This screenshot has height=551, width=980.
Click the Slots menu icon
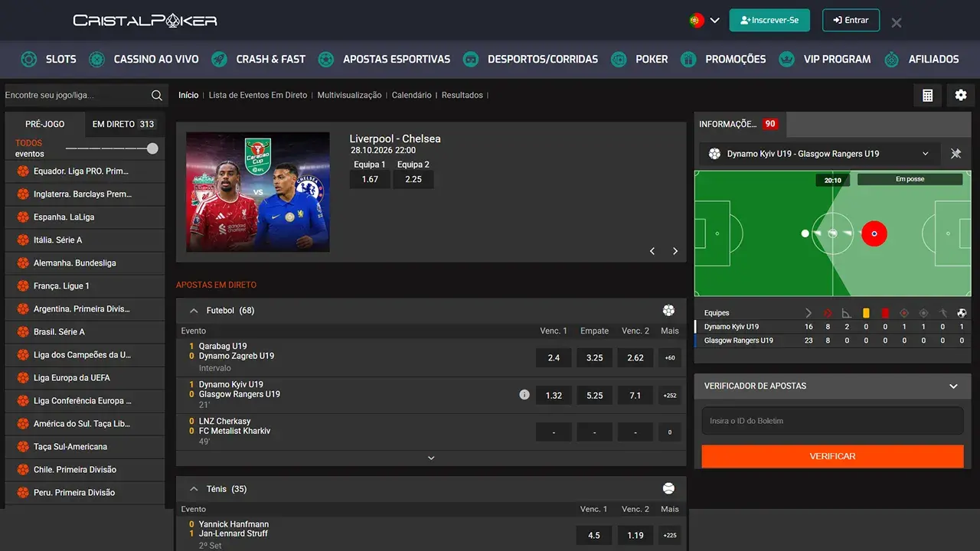28,59
